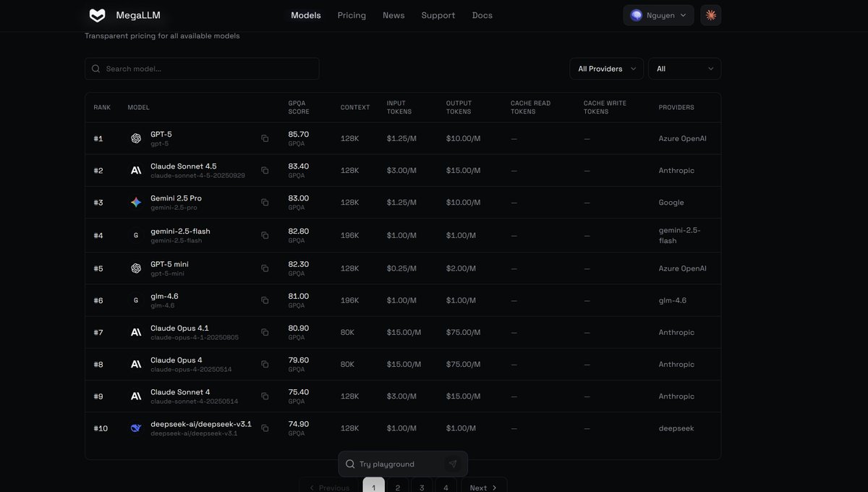Click the OpenAI logo beside GPT-5 mini
Screen dimensions: 868x492
136,268
